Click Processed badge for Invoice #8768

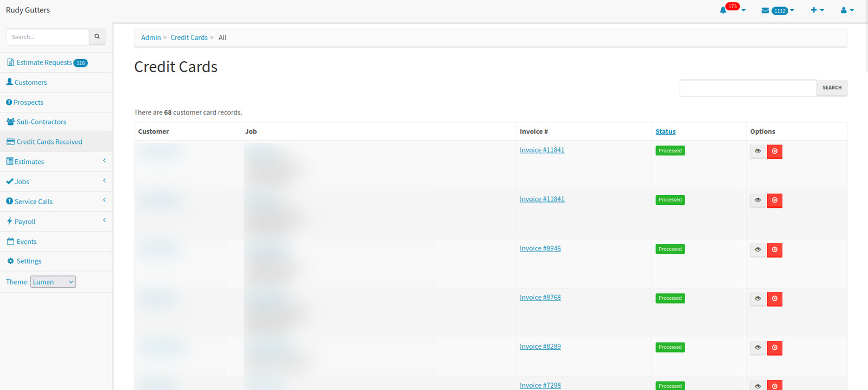click(x=670, y=298)
